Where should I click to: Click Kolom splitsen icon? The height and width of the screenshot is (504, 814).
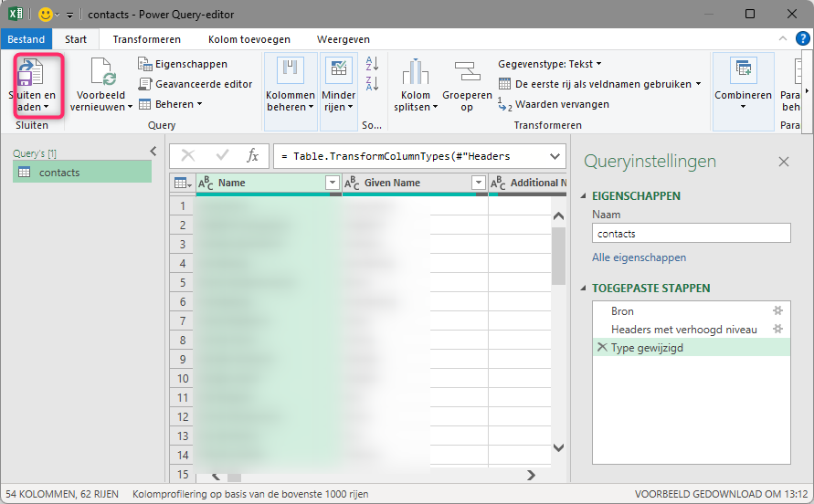416,71
